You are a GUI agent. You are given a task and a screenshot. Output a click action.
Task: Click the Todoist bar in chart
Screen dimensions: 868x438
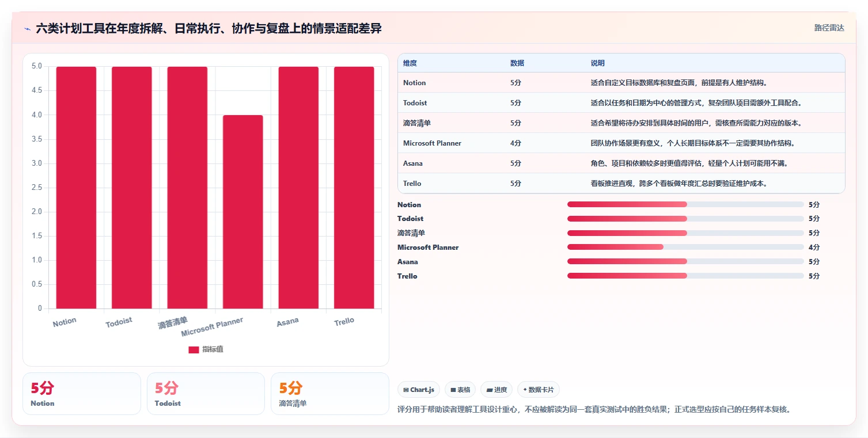(x=132, y=188)
